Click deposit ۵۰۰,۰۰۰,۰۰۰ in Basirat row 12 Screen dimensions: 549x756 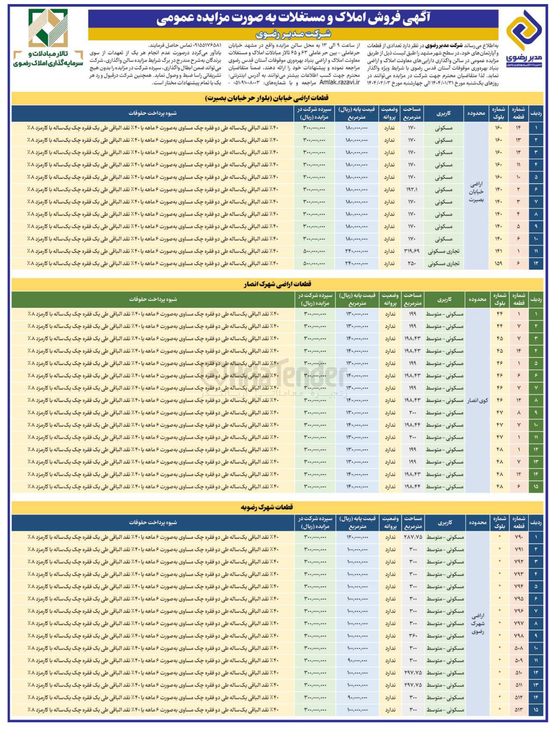[314, 264]
